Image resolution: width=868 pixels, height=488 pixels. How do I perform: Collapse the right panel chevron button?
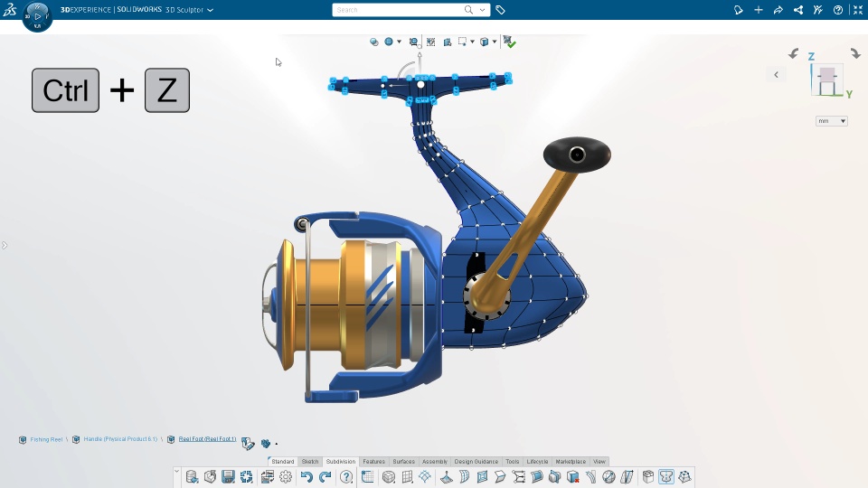(776, 75)
